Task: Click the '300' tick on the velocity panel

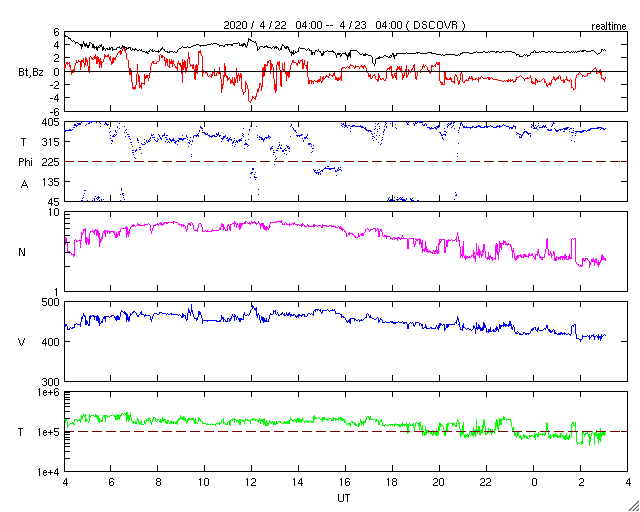Action: pos(51,382)
